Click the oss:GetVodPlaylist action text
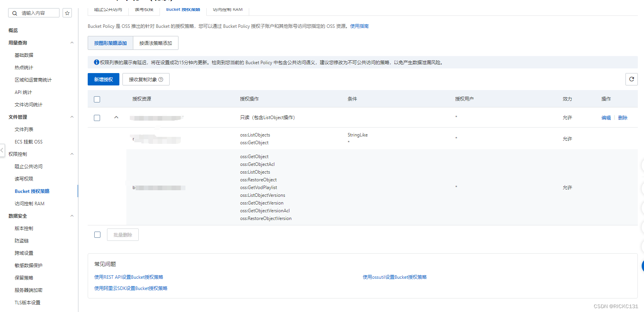This screenshot has width=644, height=312. tap(258, 188)
